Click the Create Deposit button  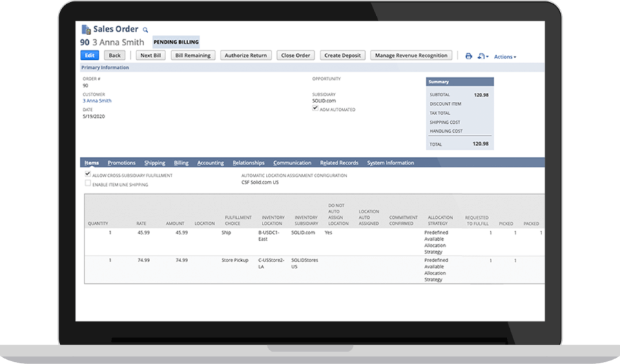coord(342,55)
